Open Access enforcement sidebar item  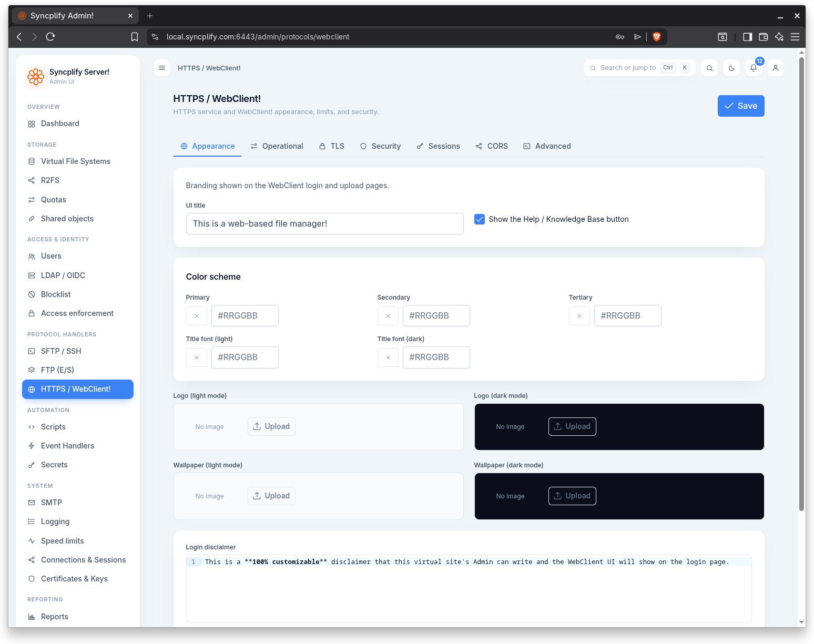point(78,313)
